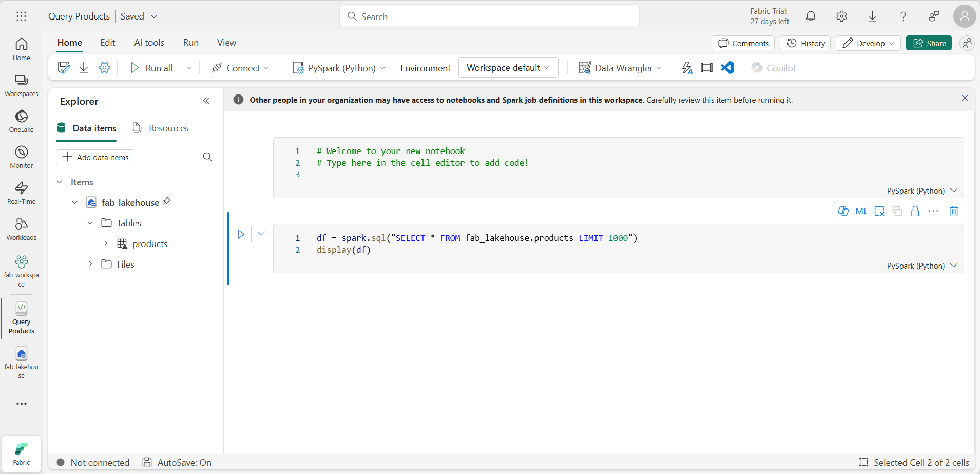Screen dimensions: 980x474
Task: Convert cell to Markdown
Action: pos(861,211)
